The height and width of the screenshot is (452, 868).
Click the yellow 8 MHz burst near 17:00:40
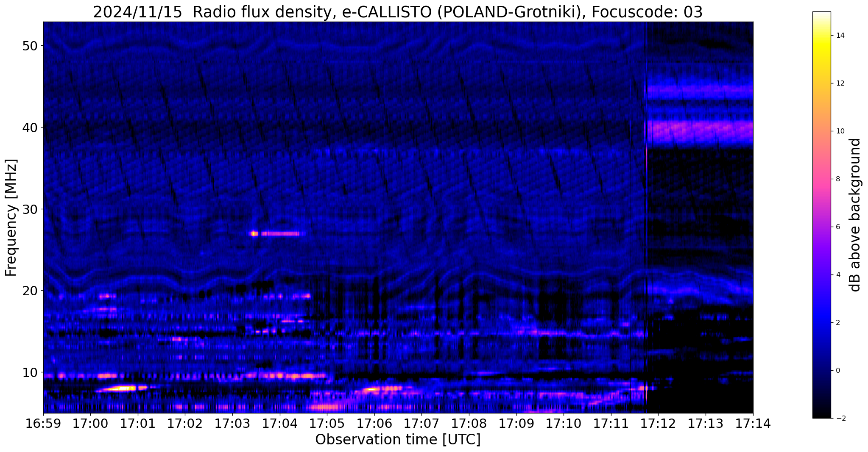pyautogui.click(x=121, y=388)
